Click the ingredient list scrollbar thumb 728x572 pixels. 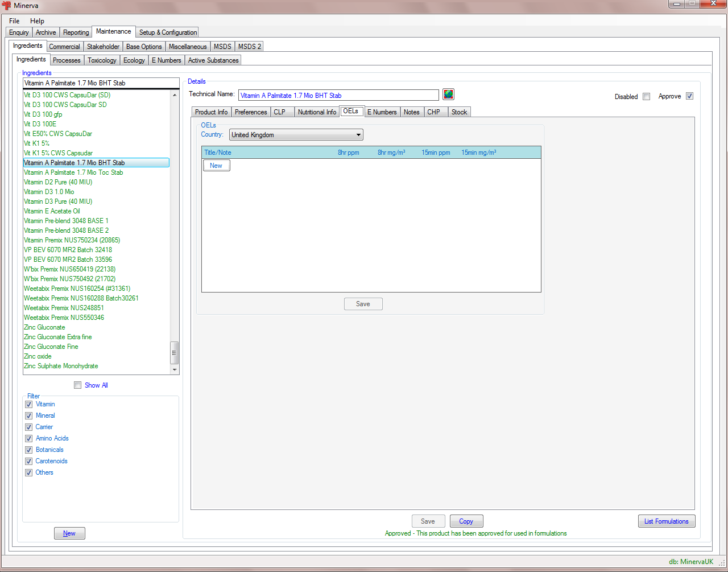[x=175, y=353]
